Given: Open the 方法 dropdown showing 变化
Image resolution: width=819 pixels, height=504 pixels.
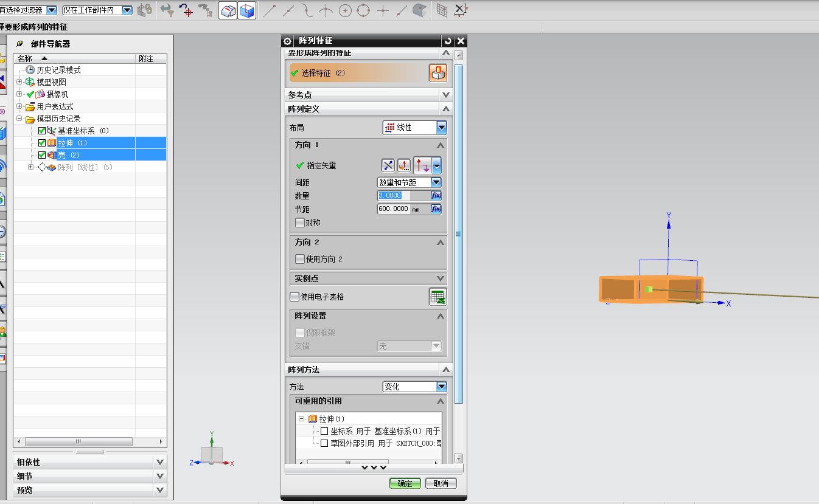Looking at the screenshot, I should tap(414, 387).
